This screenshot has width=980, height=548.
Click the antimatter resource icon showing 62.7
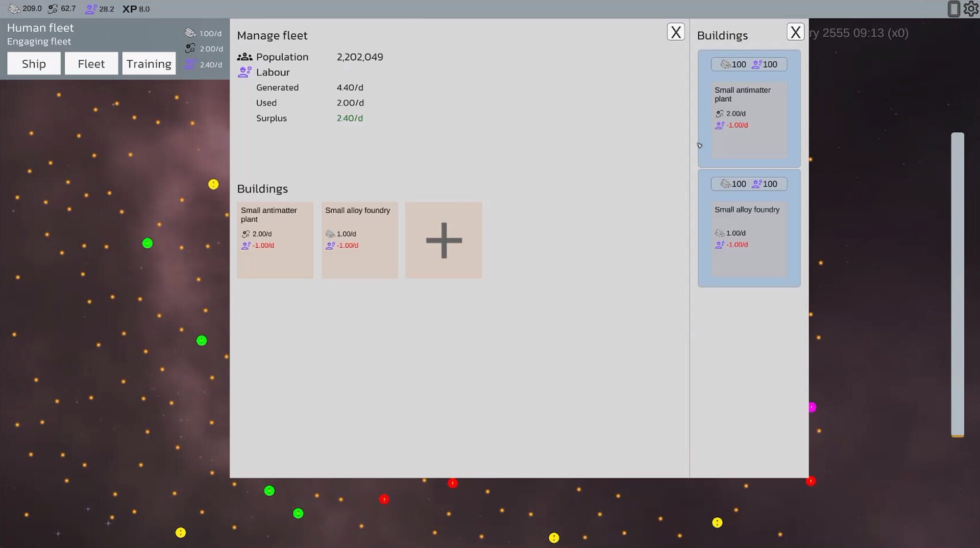tap(53, 9)
